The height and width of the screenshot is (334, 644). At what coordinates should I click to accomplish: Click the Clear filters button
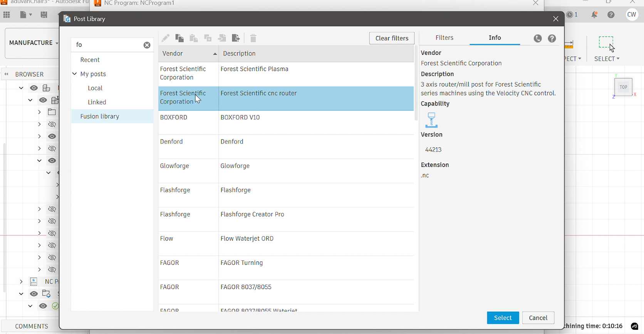click(x=392, y=38)
